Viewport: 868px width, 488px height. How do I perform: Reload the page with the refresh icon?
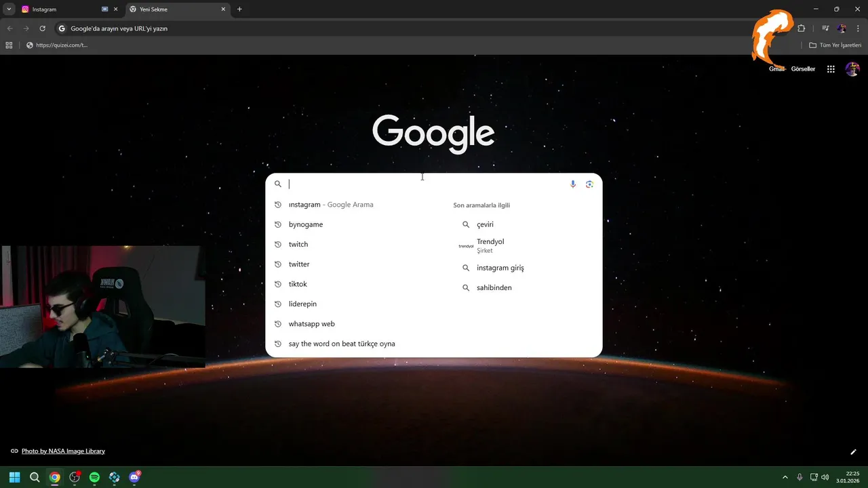(x=42, y=28)
